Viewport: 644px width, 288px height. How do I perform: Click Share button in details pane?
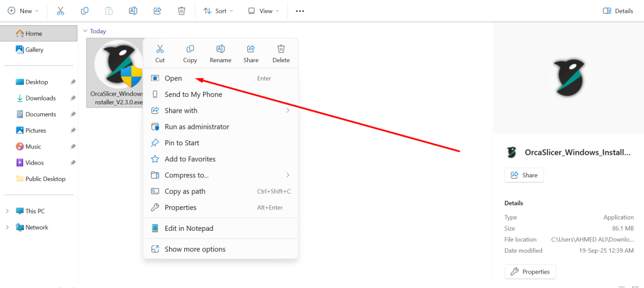[524, 175]
